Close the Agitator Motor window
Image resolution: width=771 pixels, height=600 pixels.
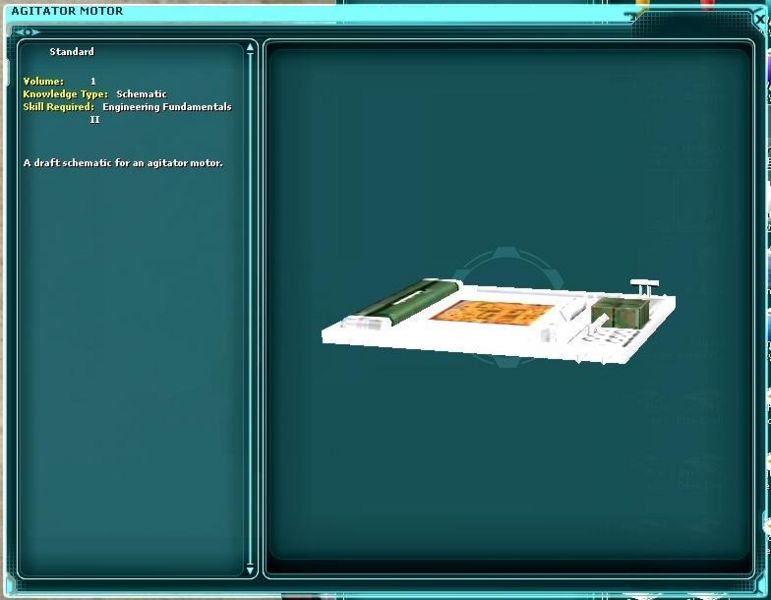coord(759,19)
